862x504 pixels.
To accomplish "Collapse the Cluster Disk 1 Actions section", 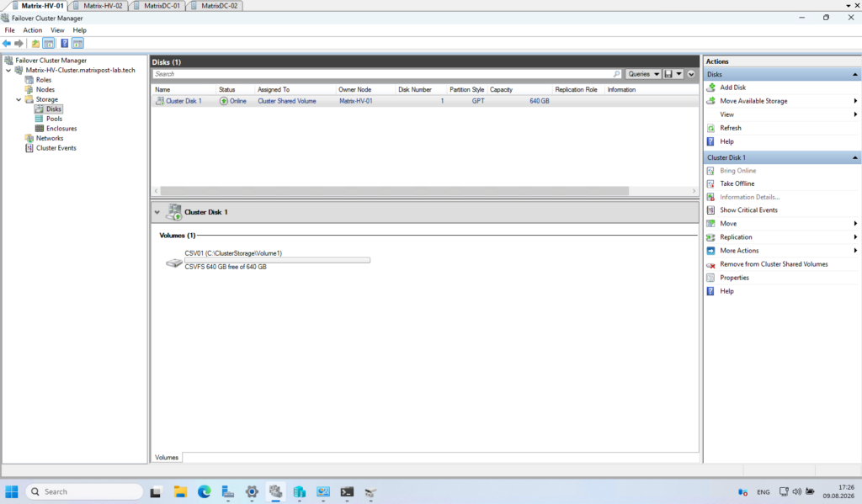I will (x=855, y=157).
